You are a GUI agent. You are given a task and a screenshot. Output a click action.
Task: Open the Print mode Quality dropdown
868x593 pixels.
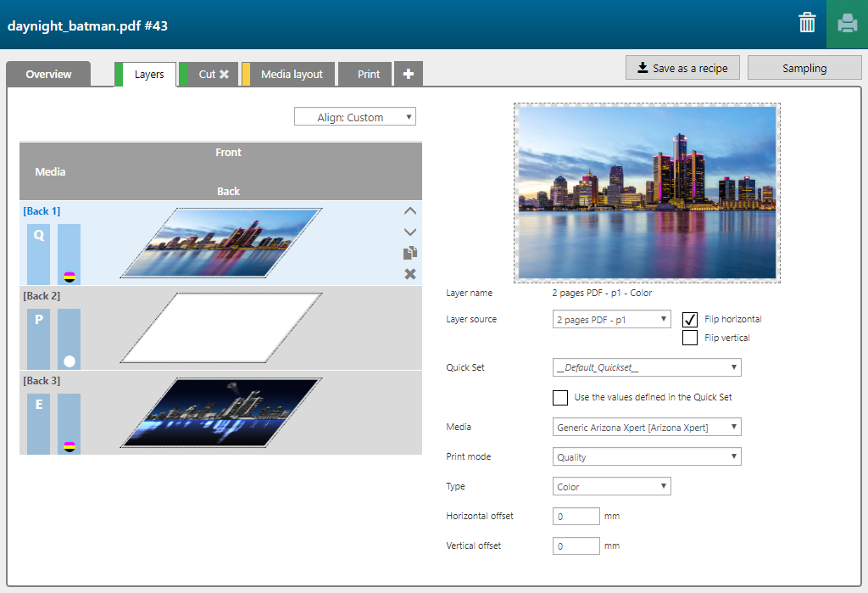647,456
